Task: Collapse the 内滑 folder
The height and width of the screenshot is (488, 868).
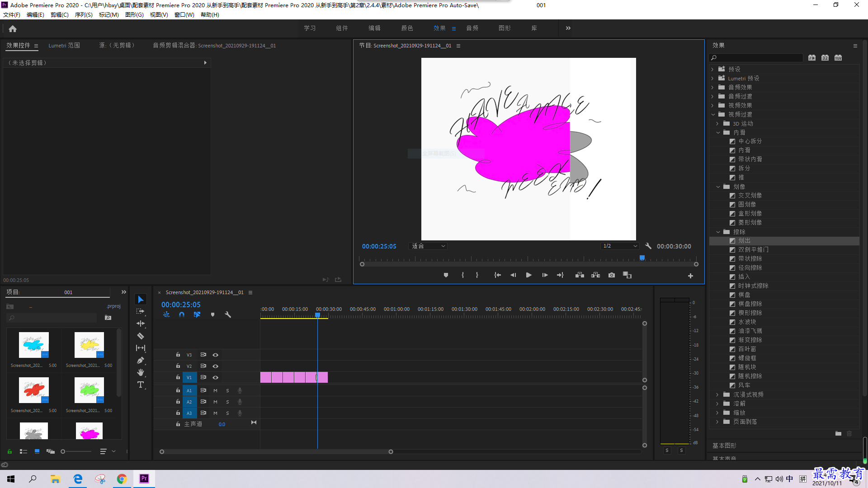Action: tap(718, 132)
